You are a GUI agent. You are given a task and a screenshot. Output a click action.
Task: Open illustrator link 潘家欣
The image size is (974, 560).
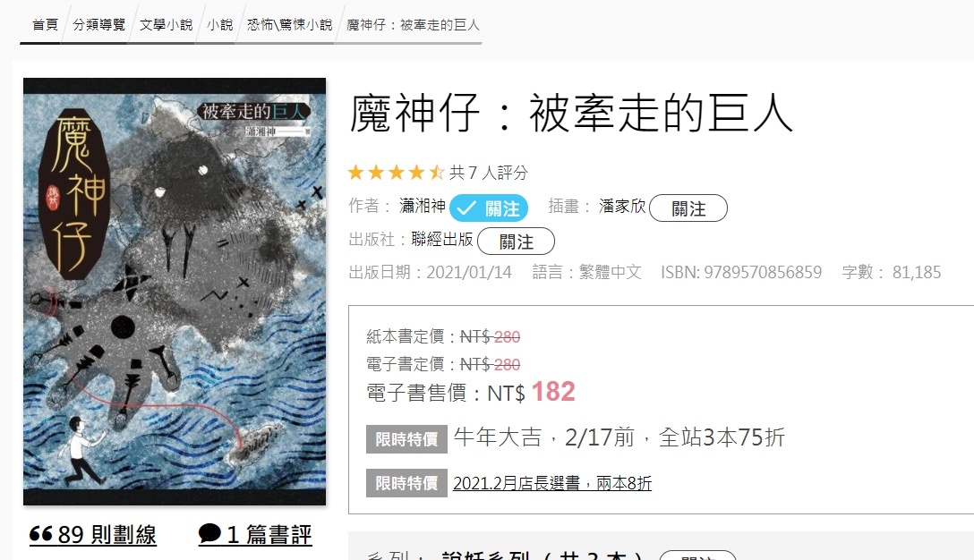coord(622,206)
